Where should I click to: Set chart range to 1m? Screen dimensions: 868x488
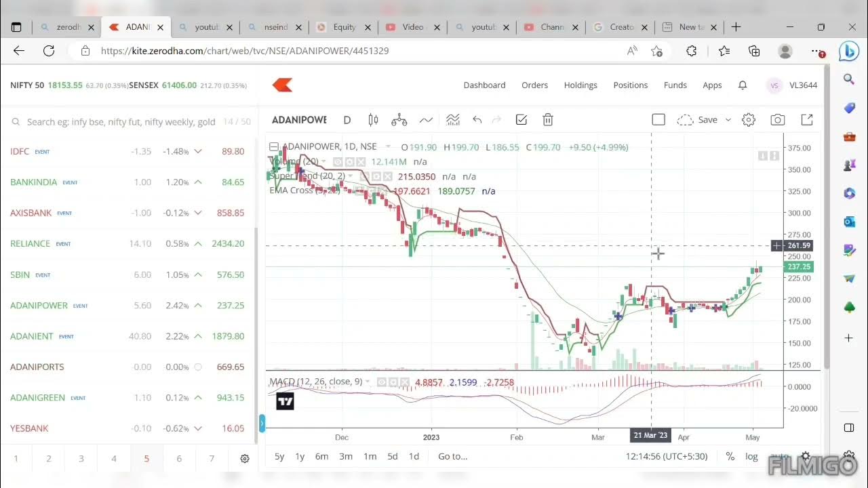click(x=370, y=457)
